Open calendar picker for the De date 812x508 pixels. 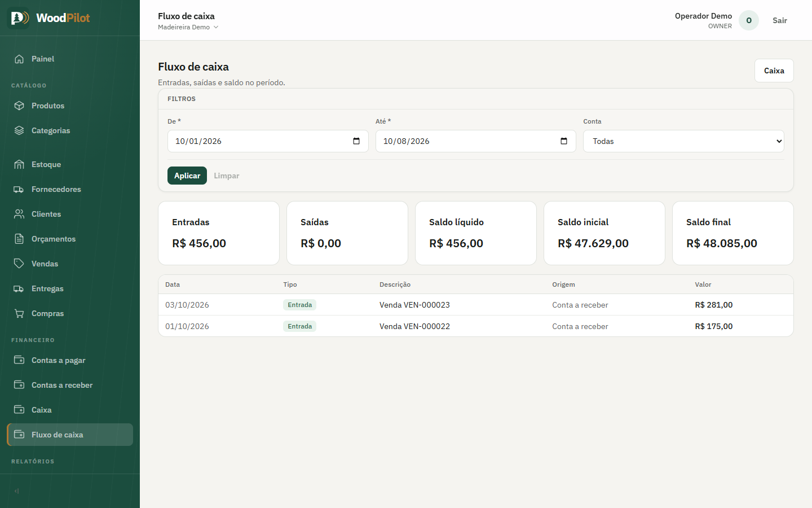pyautogui.click(x=356, y=141)
